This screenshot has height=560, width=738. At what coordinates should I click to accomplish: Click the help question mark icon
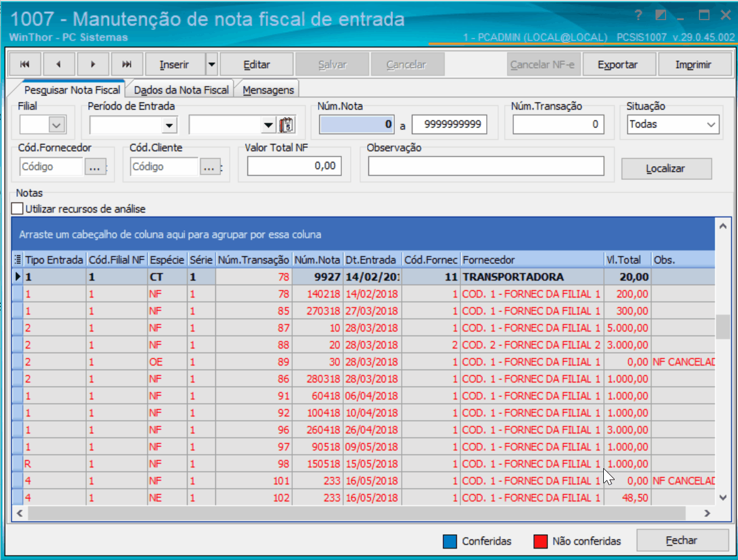[639, 16]
